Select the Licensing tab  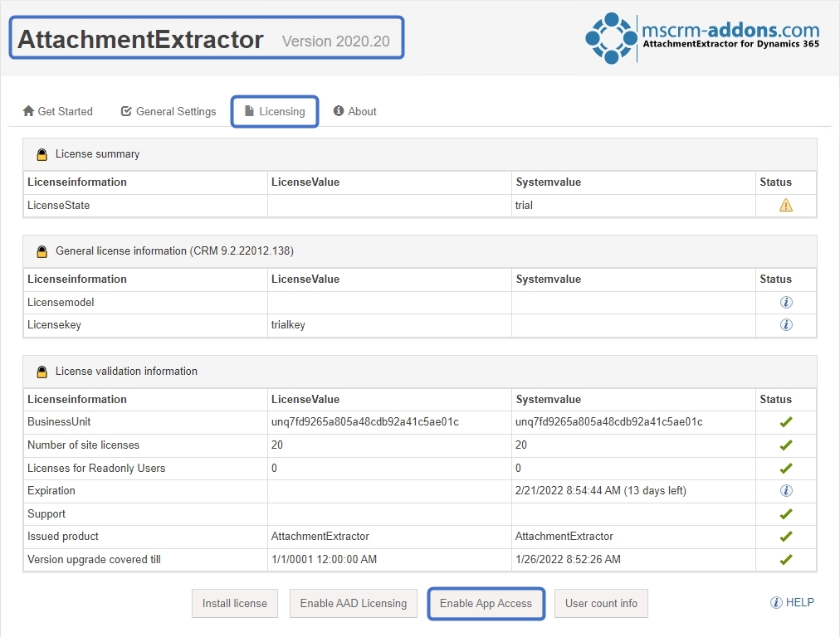click(x=275, y=111)
